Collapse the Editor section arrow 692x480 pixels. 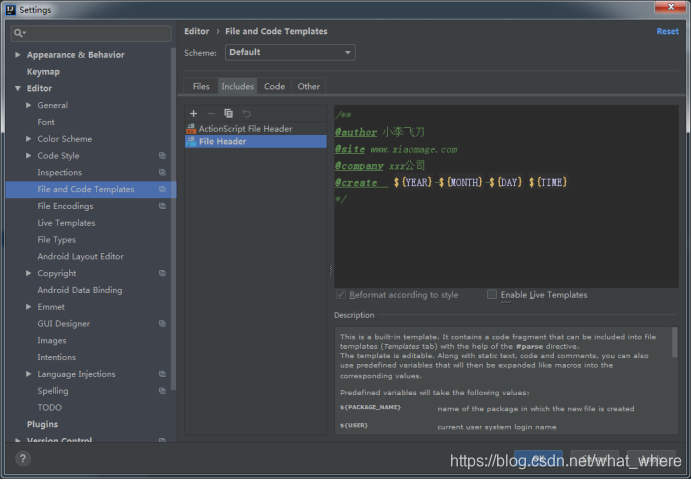tap(18, 88)
